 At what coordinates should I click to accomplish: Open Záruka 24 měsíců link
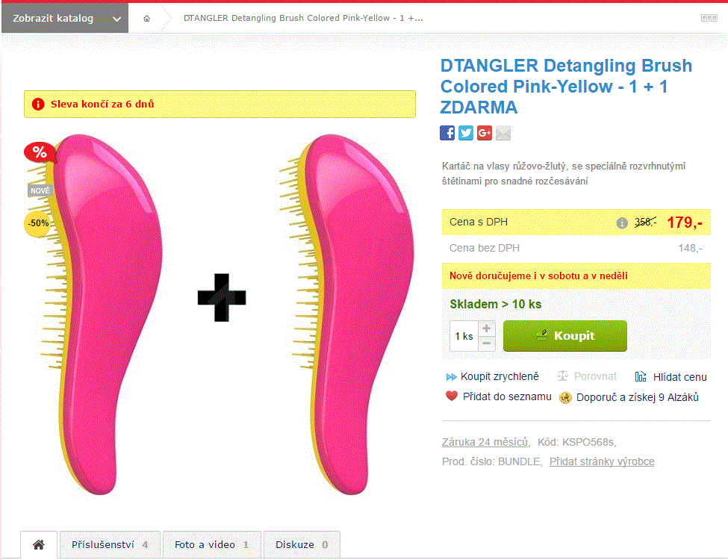pyautogui.click(x=485, y=442)
